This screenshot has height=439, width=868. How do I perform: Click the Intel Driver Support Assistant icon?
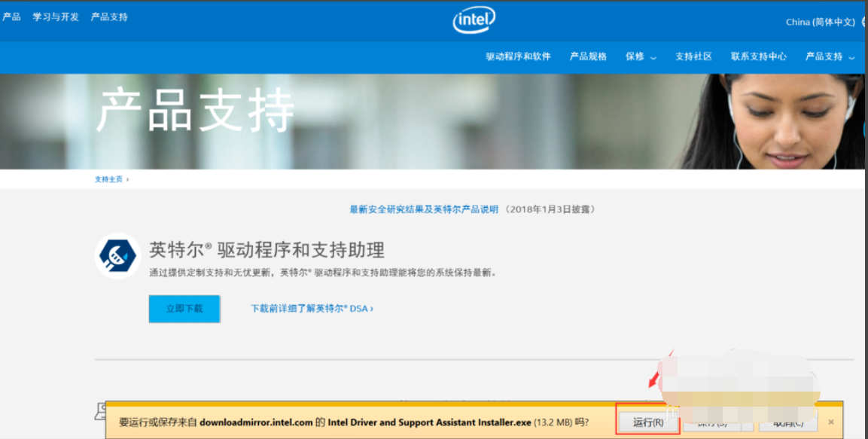(x=118, y=256)
